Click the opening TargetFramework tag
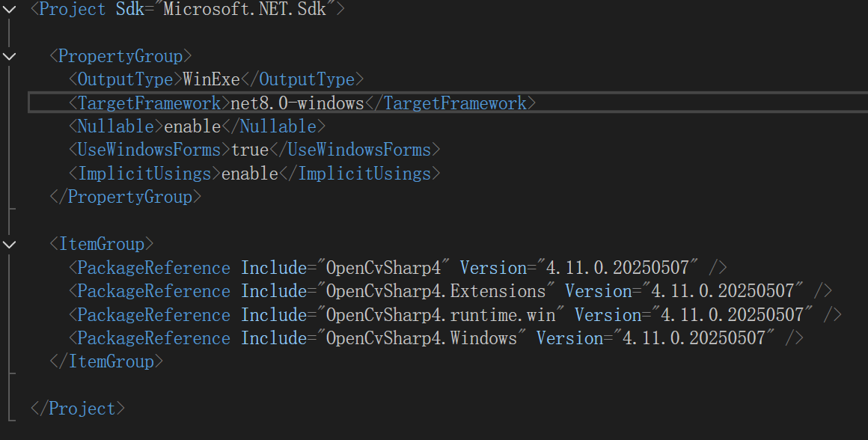Image resolution: width=868 pixels, height=440 pixels. (149, 103)
